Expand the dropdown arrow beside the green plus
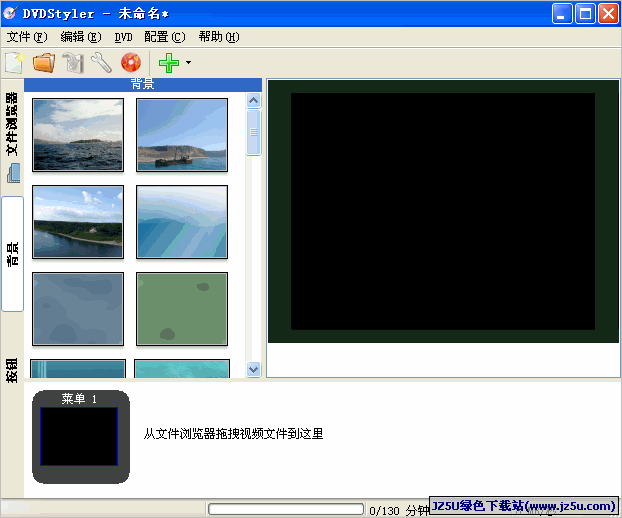 (188, 62)
